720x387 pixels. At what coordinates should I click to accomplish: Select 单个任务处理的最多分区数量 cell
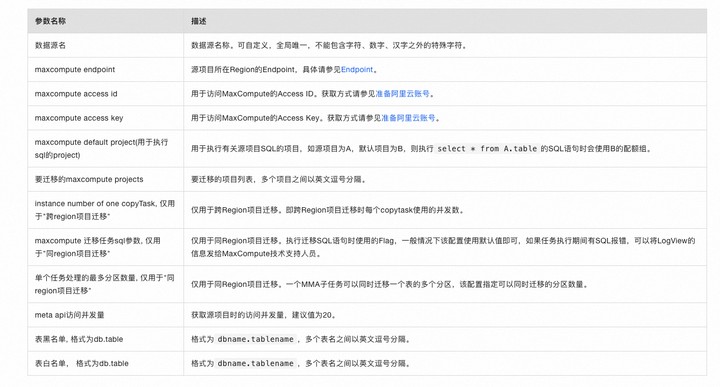coord(106,284)
